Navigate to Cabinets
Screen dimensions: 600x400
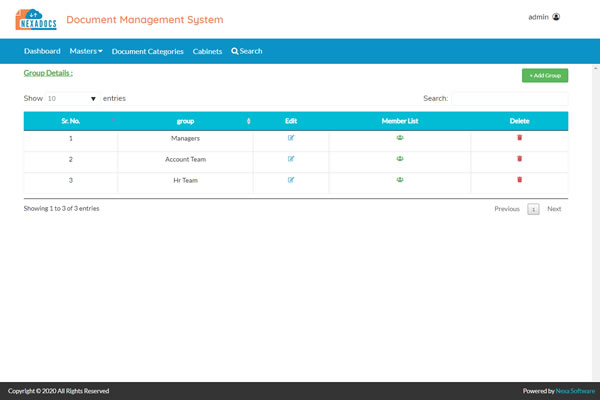(207, 51)
